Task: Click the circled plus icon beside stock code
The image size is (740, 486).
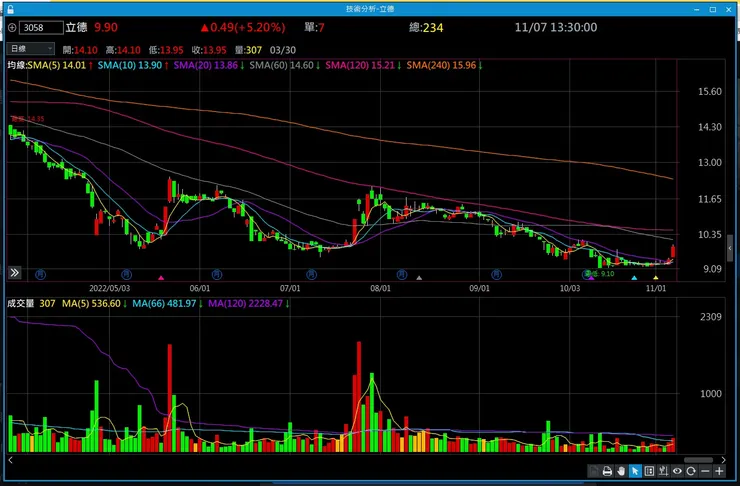Action: [12, 28]
